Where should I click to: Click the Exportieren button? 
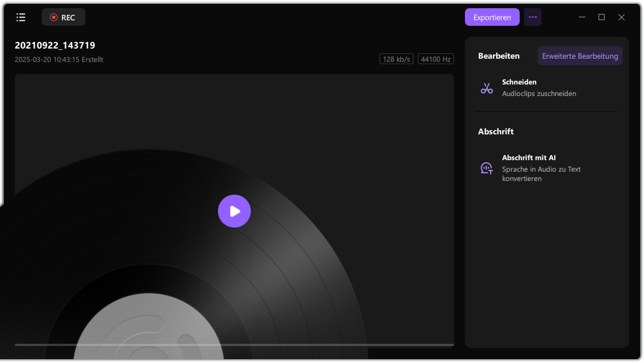[x=492, y=18]
